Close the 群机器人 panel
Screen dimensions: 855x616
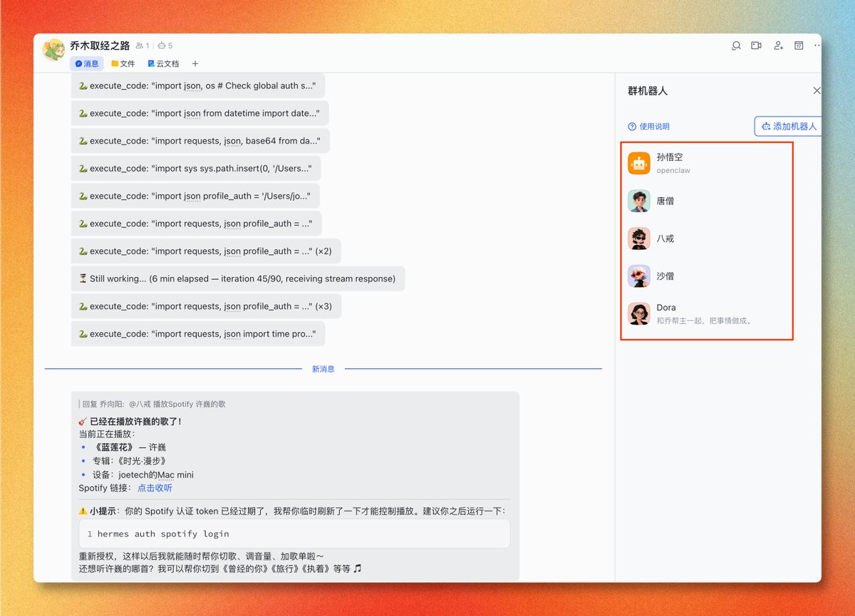(x=817, y=90)
